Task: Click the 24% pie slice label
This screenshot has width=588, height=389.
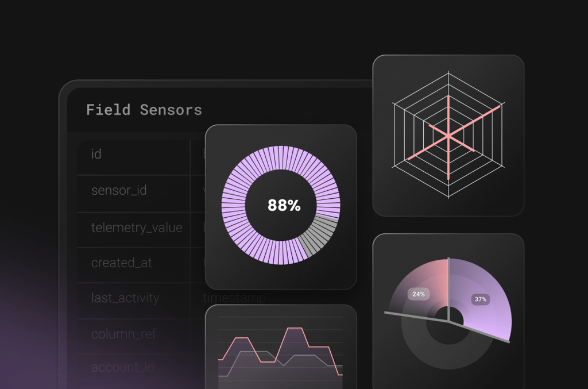Action: tap(419, 294)
